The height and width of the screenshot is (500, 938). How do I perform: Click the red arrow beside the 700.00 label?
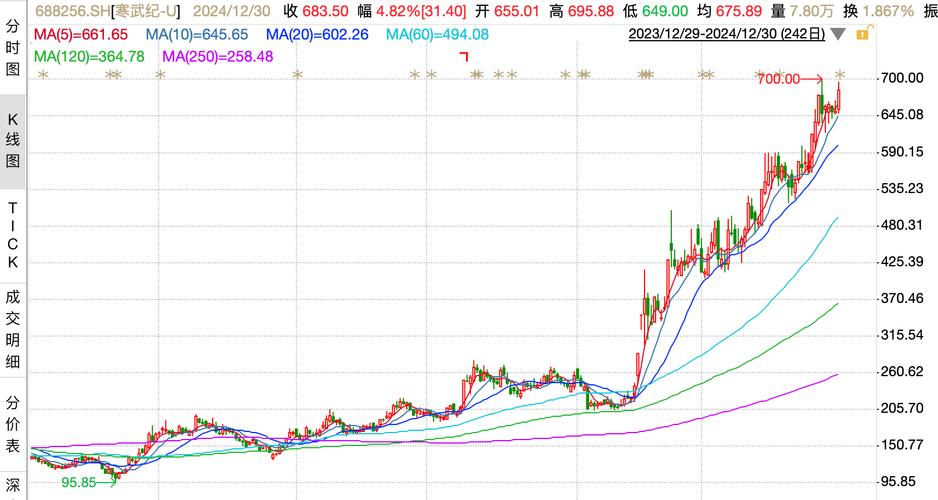point(812,79)
